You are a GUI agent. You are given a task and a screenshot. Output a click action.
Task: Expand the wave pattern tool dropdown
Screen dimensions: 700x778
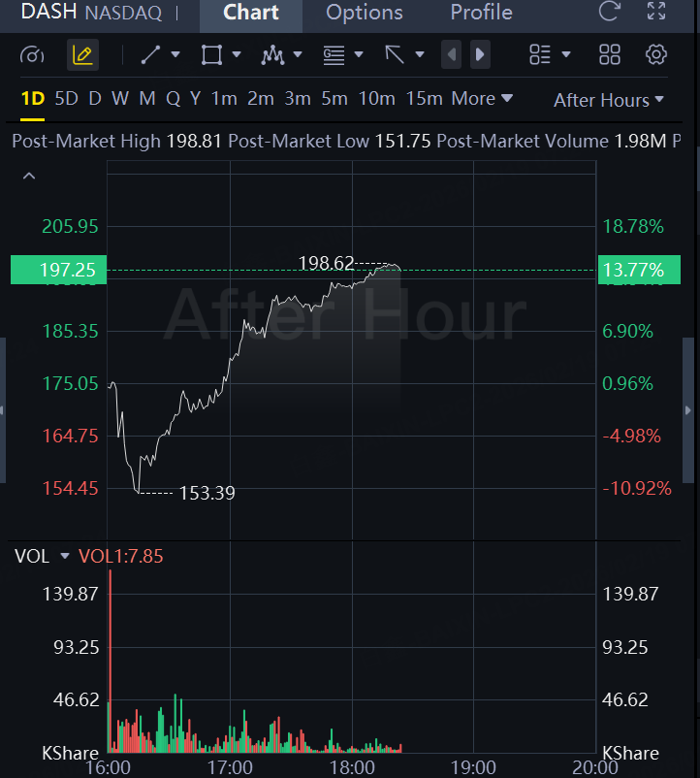pos(298,54)
